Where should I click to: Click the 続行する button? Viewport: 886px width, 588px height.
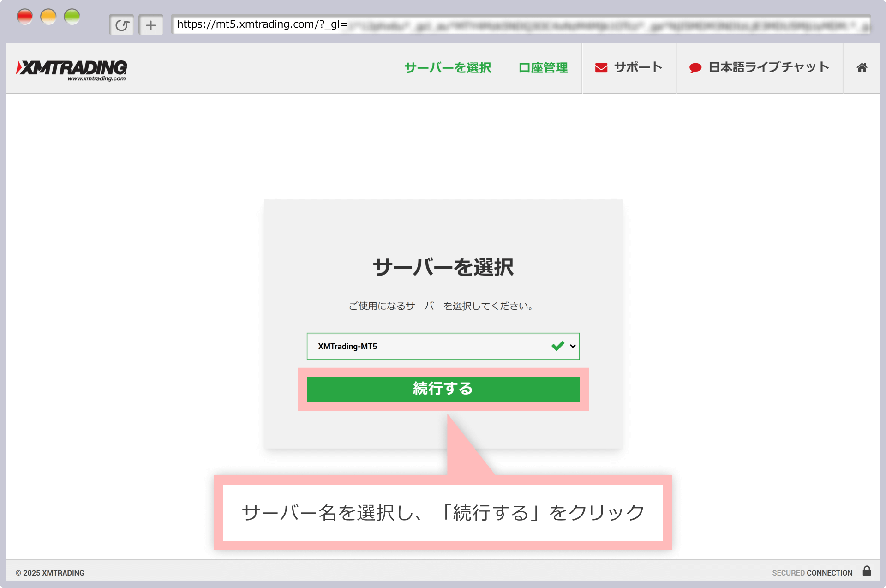point(443,389)
